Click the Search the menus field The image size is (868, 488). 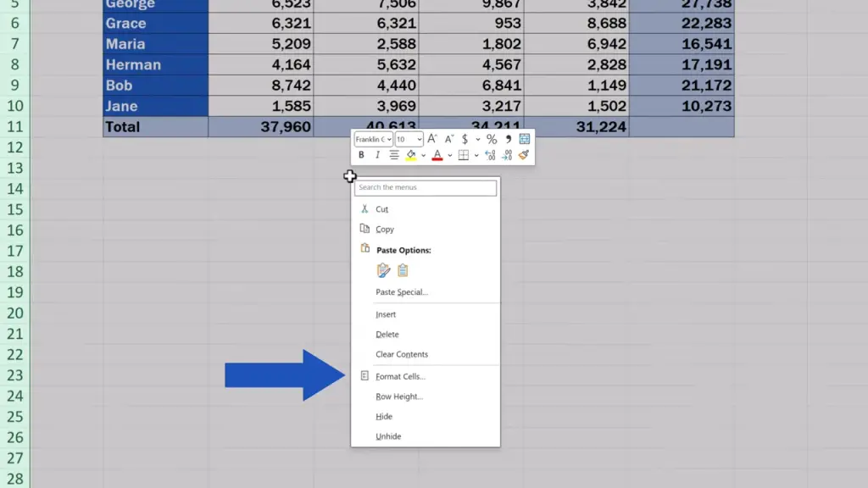point(425,187)
